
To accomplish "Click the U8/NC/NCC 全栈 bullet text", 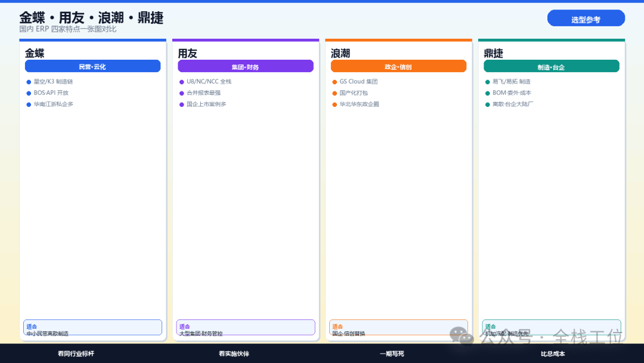I will click(209, 81).
